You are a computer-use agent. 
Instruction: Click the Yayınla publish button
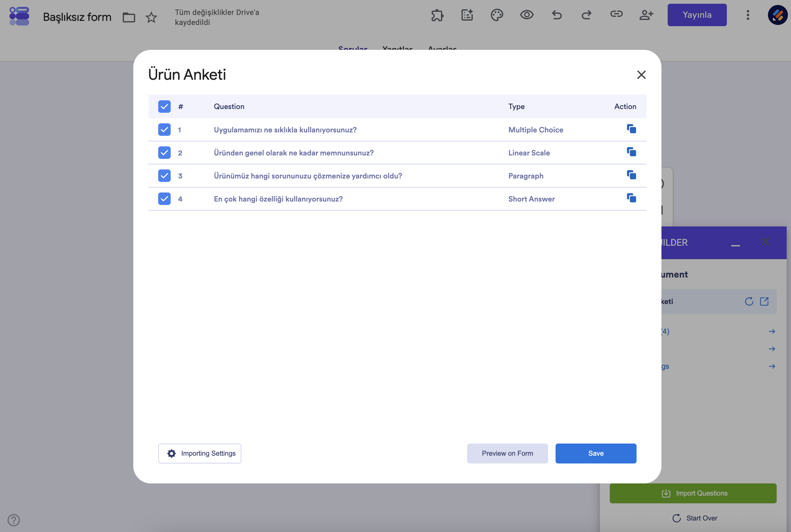[x=697, y=15]
